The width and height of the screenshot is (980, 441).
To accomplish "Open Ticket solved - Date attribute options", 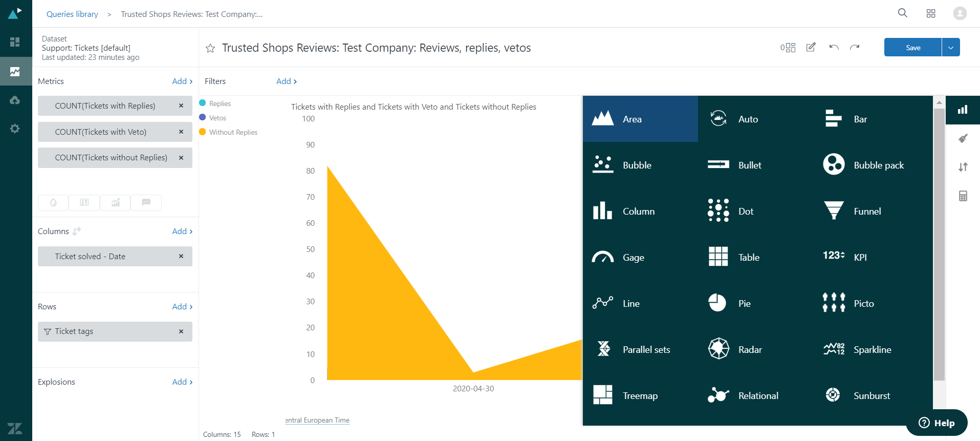I will pyautogui.click(x=90, y=256).
